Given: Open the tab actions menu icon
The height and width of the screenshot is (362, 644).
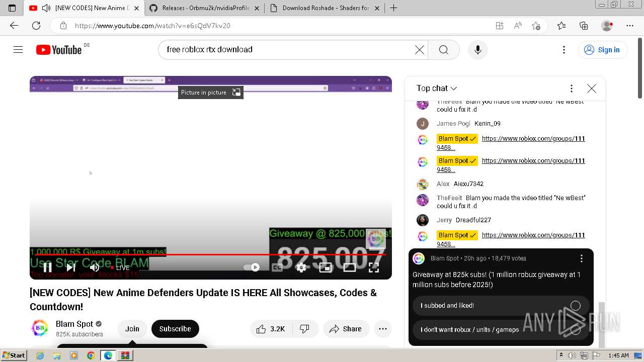Looking at the screenshot, I should pyautogui.click(x=12, y=8).
